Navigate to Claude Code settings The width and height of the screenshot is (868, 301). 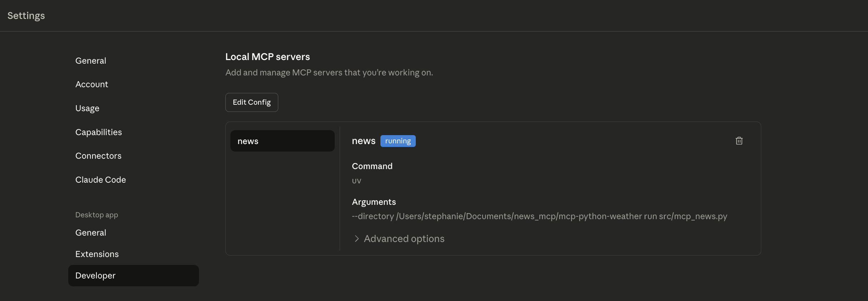click(101, 180)
